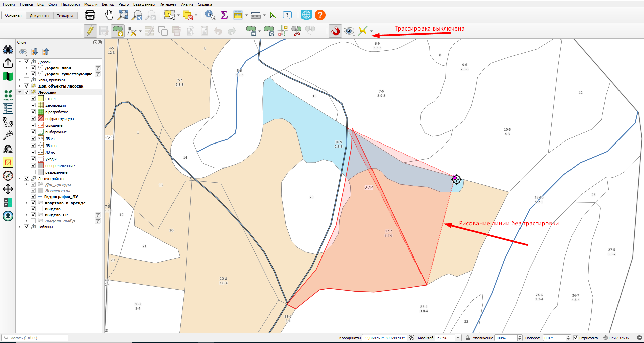Uncheck the Дороги_план layer checkbox
The height and width of the screenshot is (343, 644).
(33, 68)
